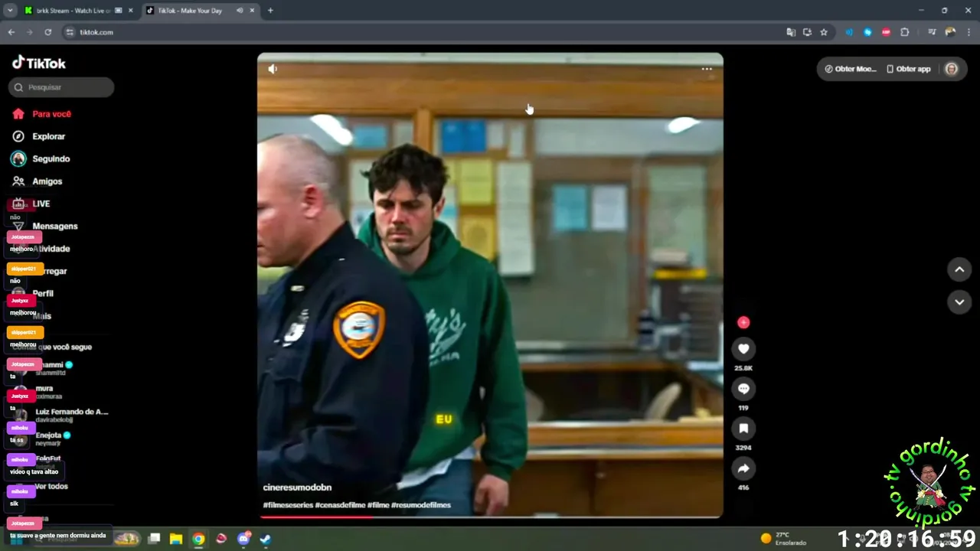Go back with browser back arrow
Screen dimensions: 980x551
tap(11, 32)
